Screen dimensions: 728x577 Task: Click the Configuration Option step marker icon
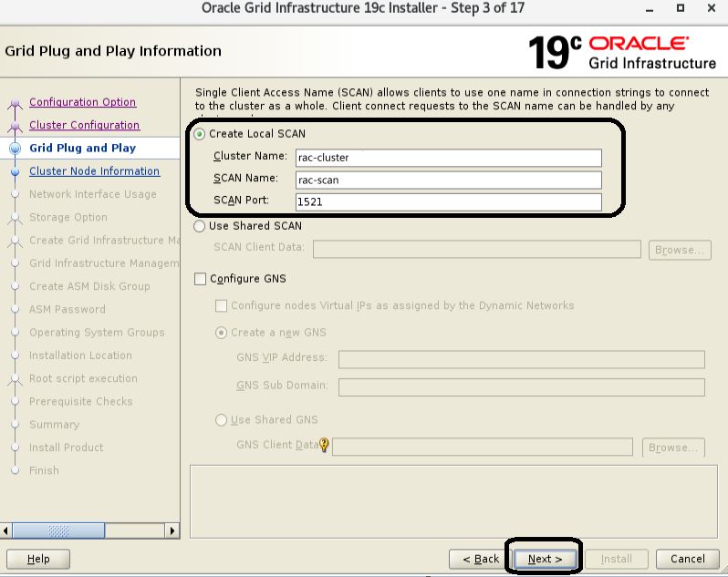pyautogui.click(x=15, y=103)
